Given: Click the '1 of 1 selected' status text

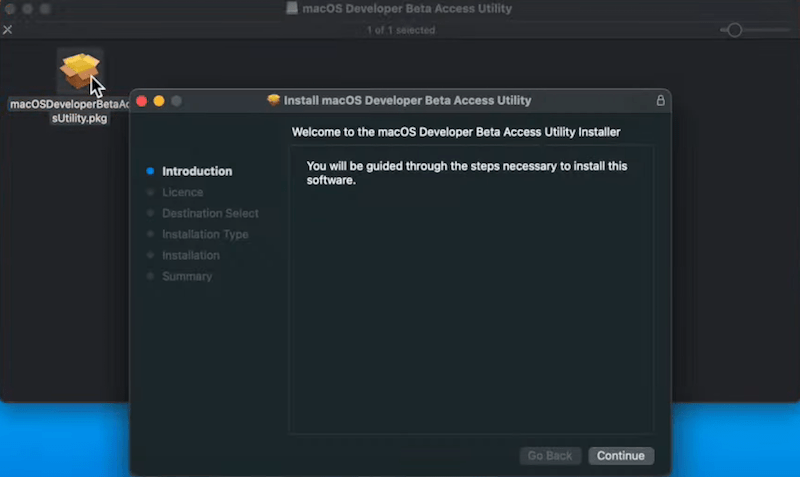Looking at the screenshot, I should tap(401, 30).
